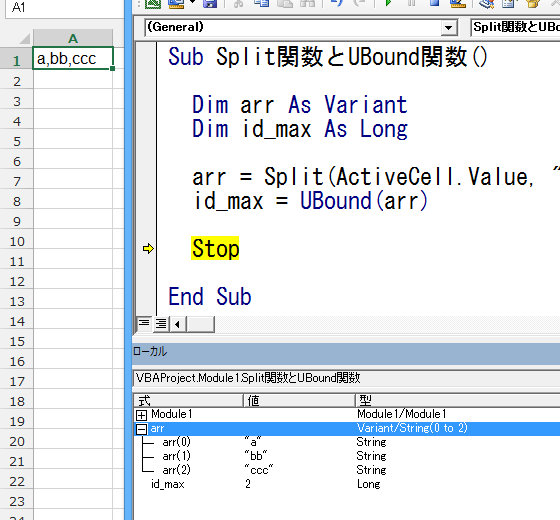The image size is (560, 520).
Task: Click the 値 column header
Action: click(299, 400)
